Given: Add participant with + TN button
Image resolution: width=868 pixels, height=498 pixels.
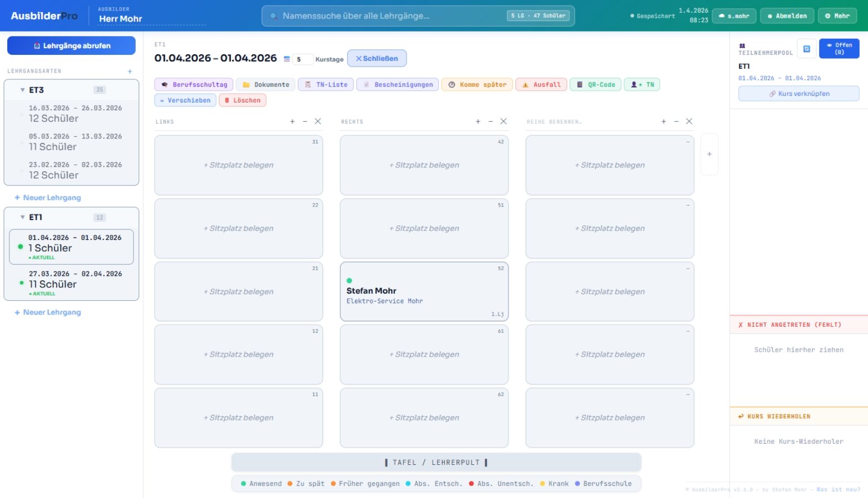Looking at the screenshot, I should click(642, 85).
